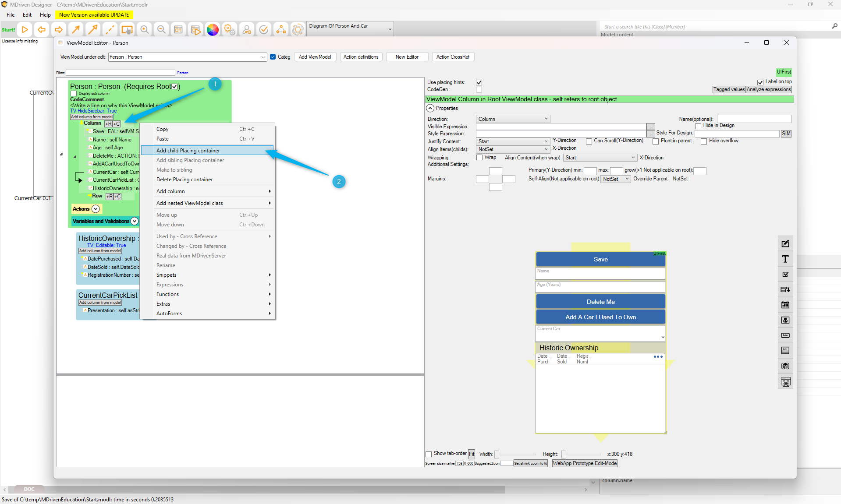This screenshot has height=504, width=841.
Task: Click the 'Analyze expressions' button
Action: (x=769, y=89)
